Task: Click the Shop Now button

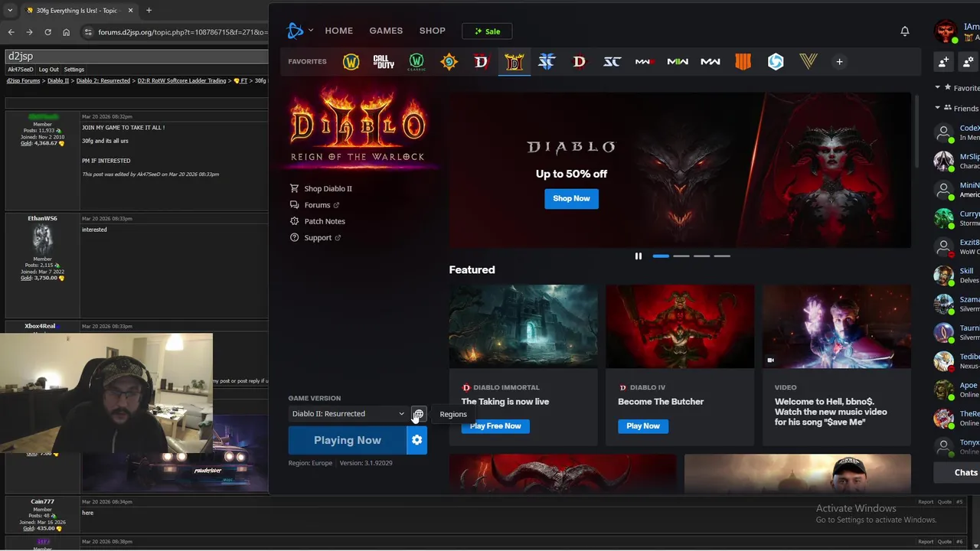Action: (x=571, y=198)
